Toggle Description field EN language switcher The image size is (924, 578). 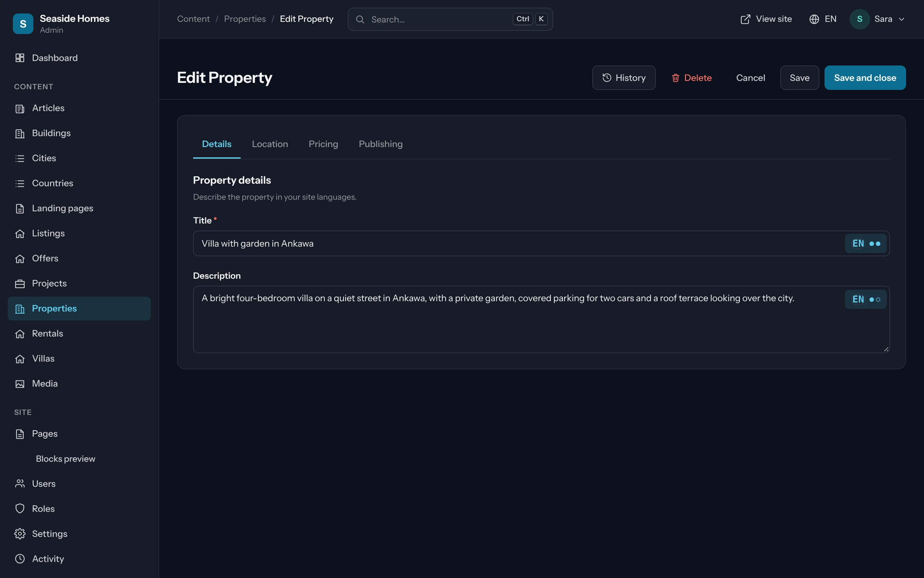866,299
